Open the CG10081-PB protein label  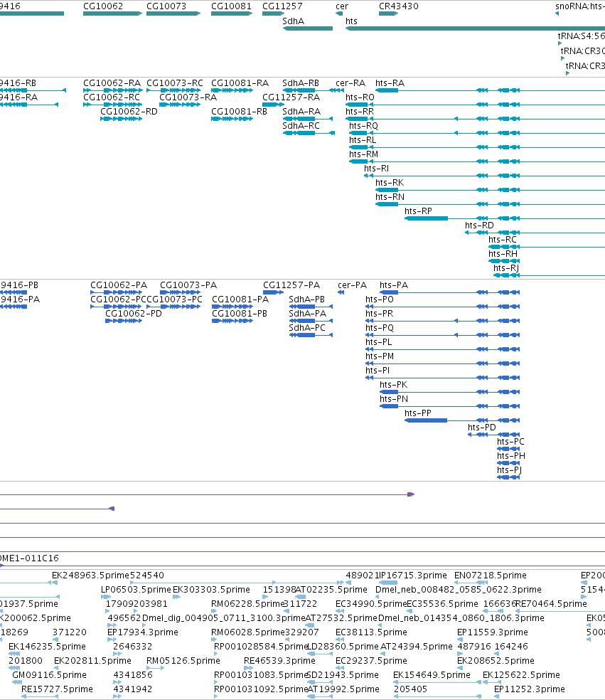click(240, 314)
